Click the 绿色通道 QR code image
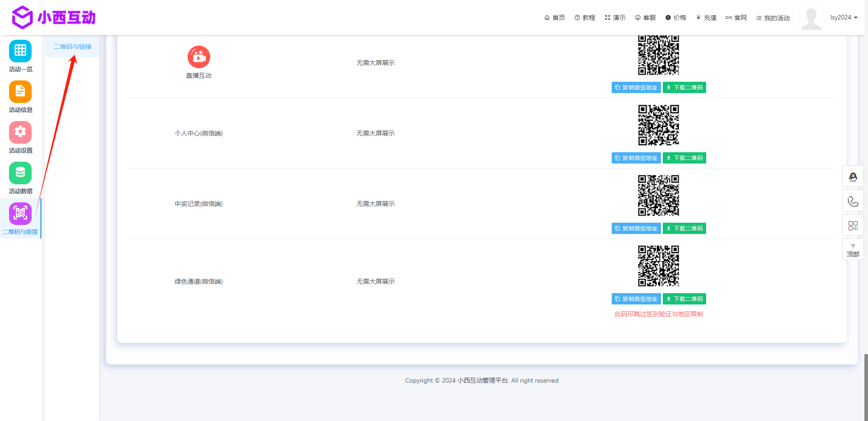868x421 pixels. 659,266
